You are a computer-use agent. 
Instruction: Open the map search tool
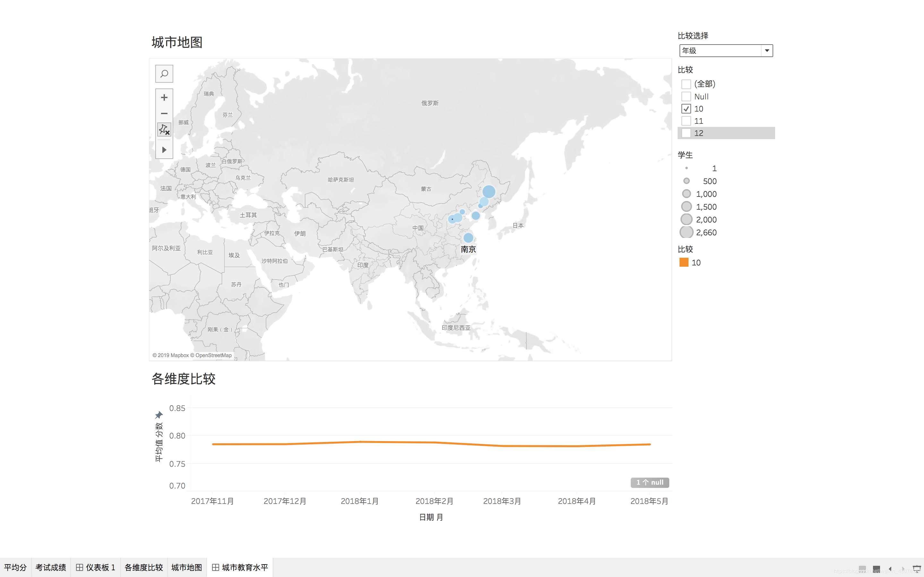click(164, 74)
